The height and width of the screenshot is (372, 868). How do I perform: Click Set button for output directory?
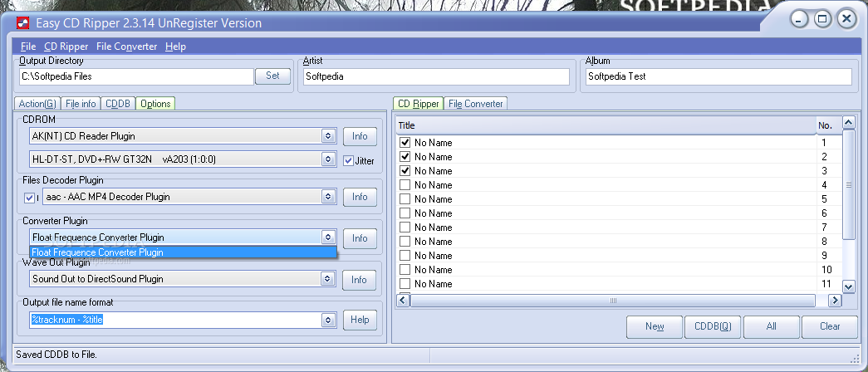click(x=273, y=76)
